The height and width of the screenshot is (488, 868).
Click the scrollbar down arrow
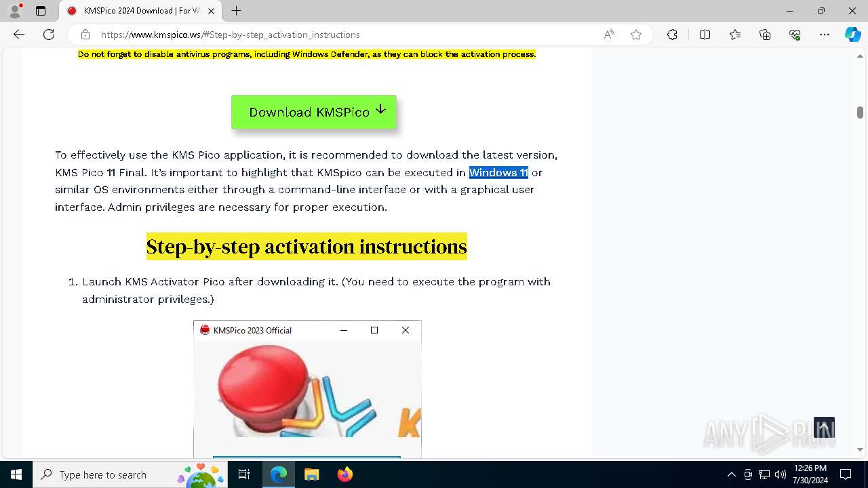(860, 449)
